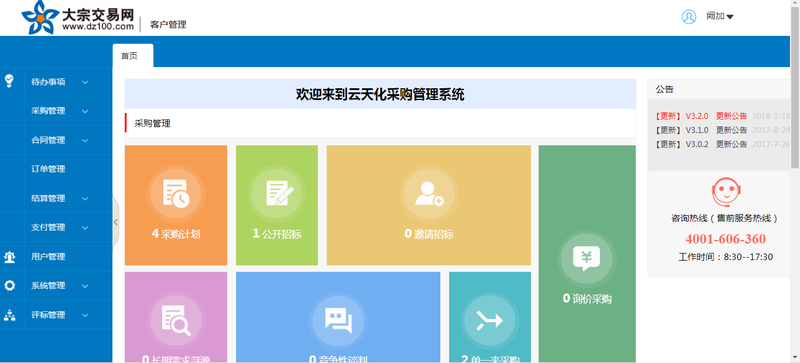This screenshot has width=800, height=363.
Task: Expand the 采购管理 sidebar chevron
Action: pos(85,111)
